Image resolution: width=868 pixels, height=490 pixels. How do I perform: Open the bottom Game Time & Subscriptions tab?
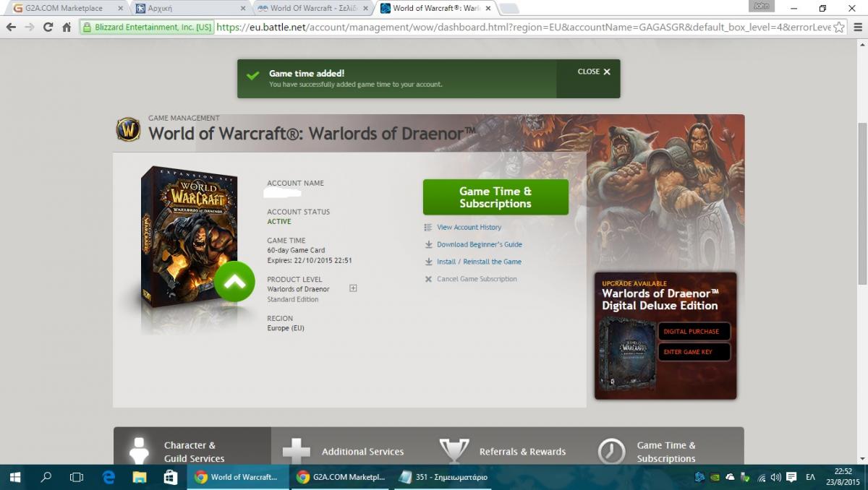coord(665,446)
